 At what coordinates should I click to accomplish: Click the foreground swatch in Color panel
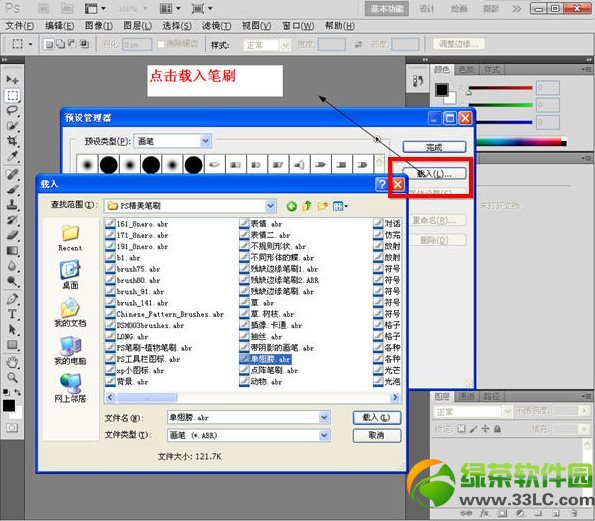tap(441, 90)
